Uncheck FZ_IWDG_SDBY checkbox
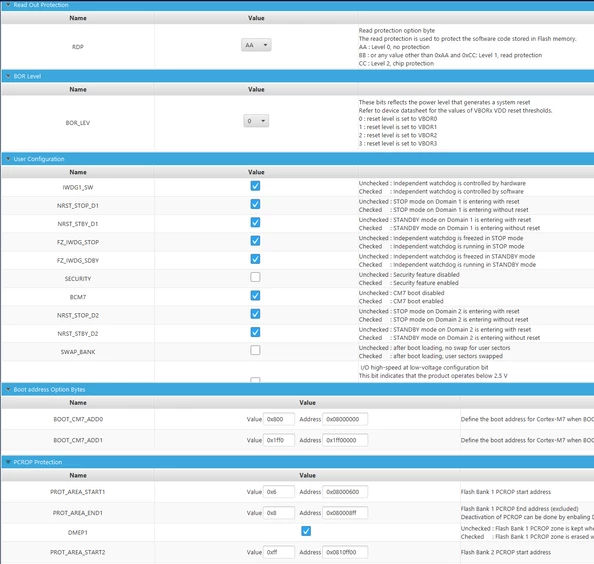Image resolution: width=594 pixels, height=564 pixels. click(255, 259)
